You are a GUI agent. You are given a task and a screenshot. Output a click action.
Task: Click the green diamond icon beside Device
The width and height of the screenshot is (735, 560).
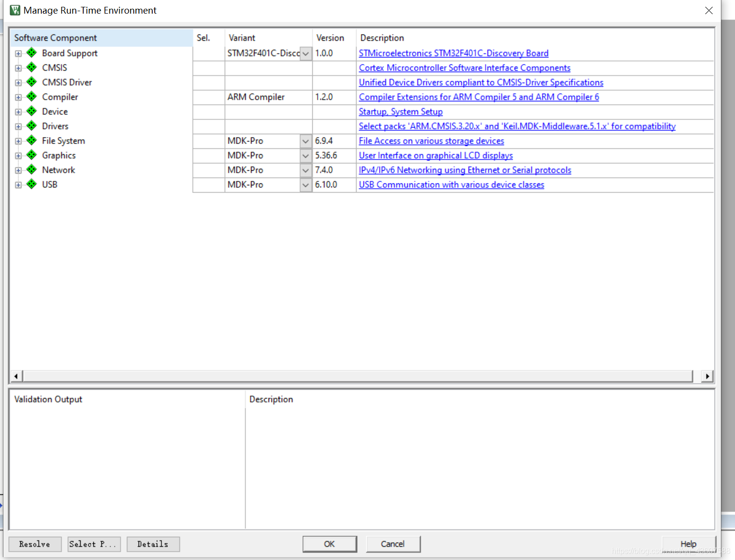[32, 111]
